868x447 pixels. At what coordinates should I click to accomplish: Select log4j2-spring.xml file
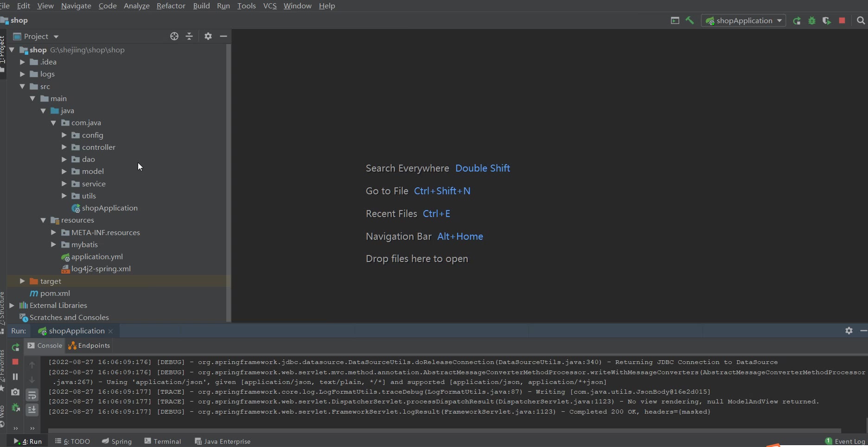[96, 269]
